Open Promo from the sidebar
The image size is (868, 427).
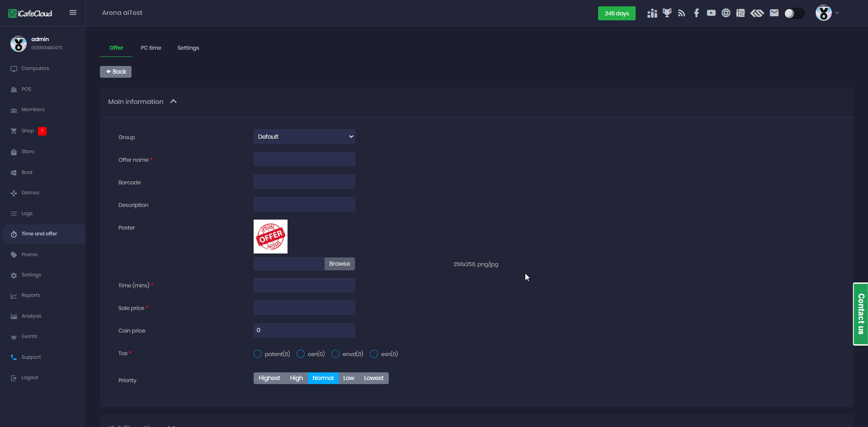(x=42, y=255)
